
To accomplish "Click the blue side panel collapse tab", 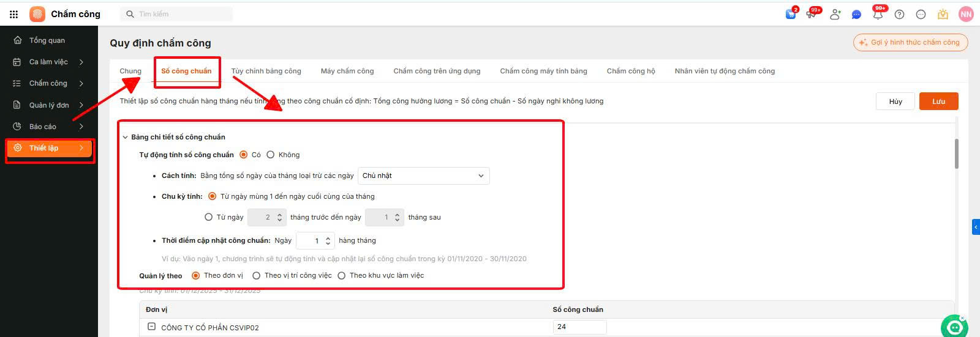I will pos(976,227).
